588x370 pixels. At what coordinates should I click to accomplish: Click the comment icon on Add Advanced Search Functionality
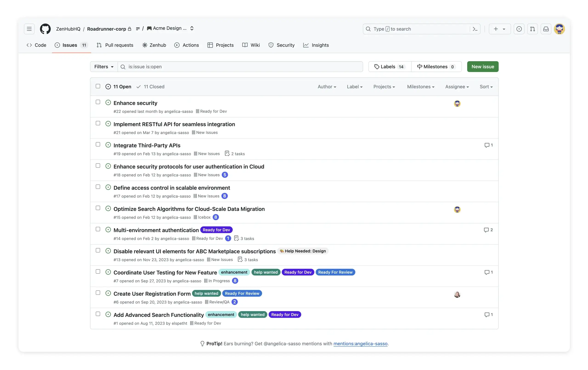tap(488, 315)
